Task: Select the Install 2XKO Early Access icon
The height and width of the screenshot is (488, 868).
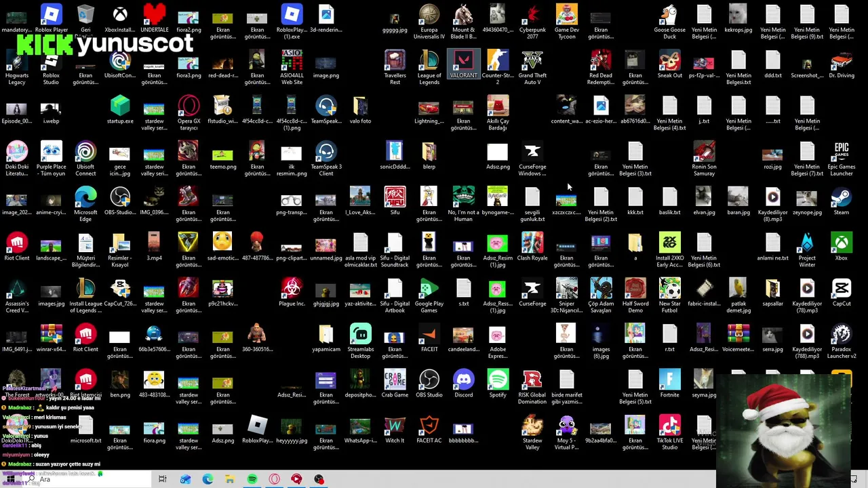Action: coord(669,250)
